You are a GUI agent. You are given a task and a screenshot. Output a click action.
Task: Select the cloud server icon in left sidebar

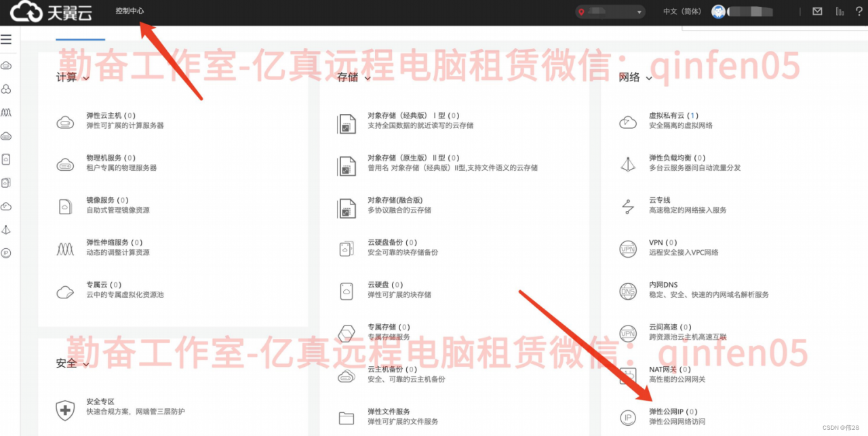6,65
